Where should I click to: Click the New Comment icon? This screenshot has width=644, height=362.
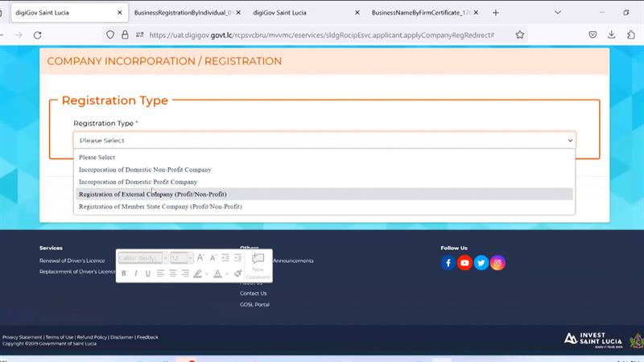[x=258, y=264]
